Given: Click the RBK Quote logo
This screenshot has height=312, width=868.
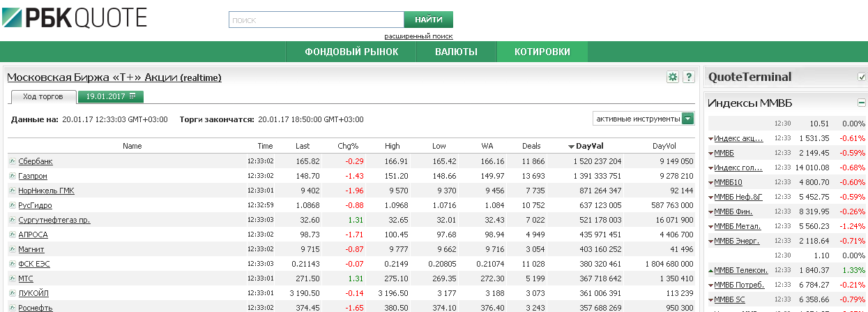Looking at the screenshot, I should pos(75,17).
